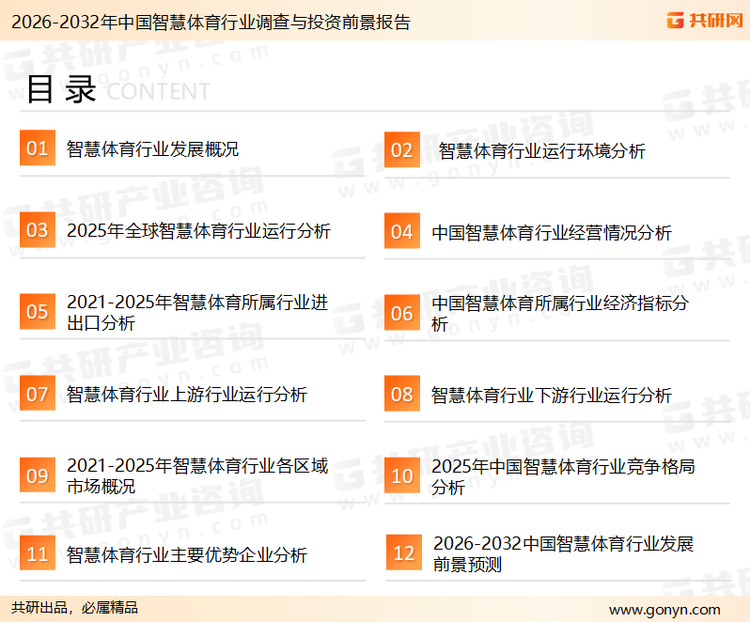Screen dimensions: 750x622
Task: Open 2026-2032中国智慧体育行业发展前景预测 chapter
Action: pyautogui.click(x=562, y=553)
